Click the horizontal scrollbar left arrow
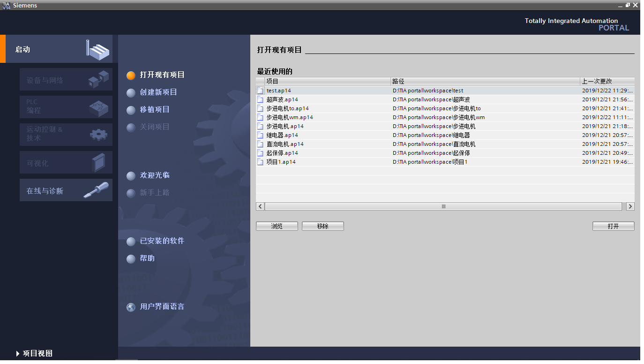 pos(260,206)
